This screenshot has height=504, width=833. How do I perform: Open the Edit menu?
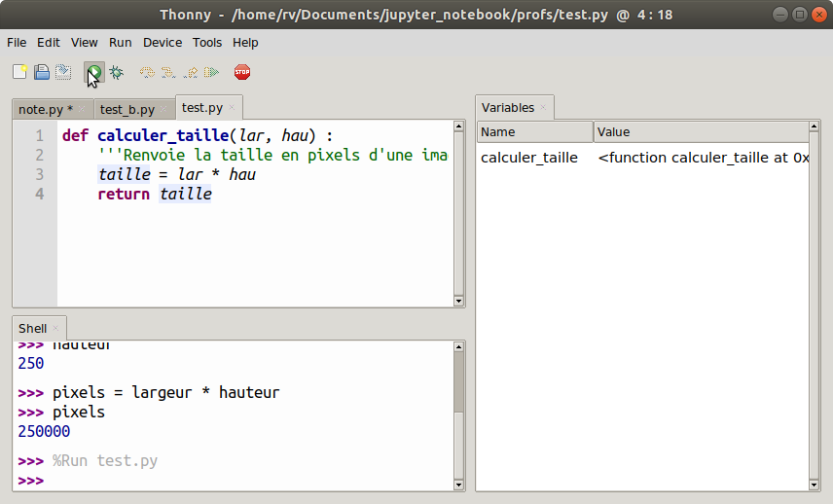coord(49,43)
